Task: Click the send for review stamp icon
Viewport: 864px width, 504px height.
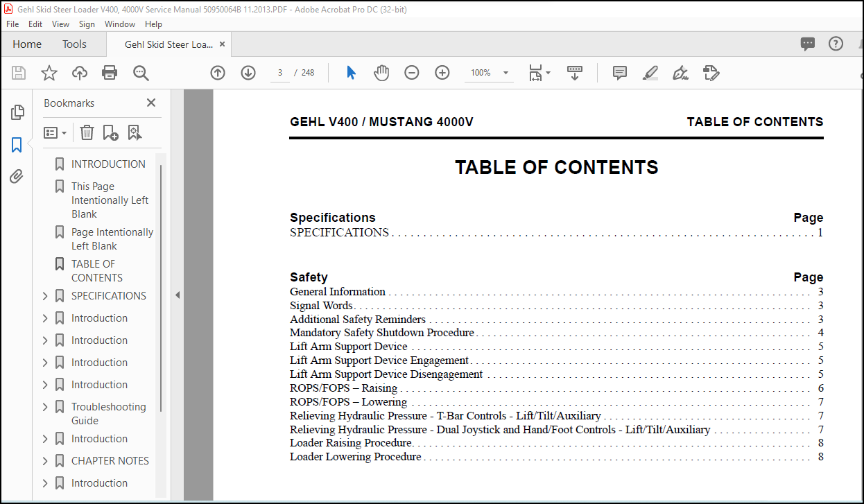Action: (711, 73)
